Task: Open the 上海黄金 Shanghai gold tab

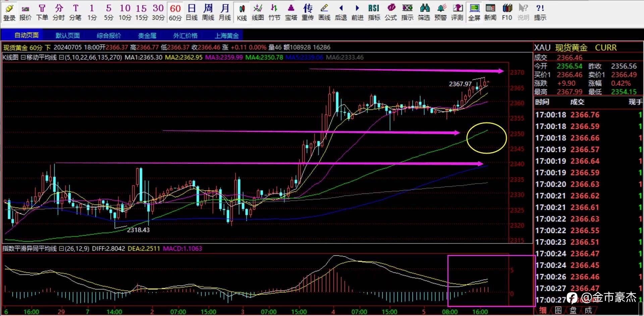Action: pos(227,36)
